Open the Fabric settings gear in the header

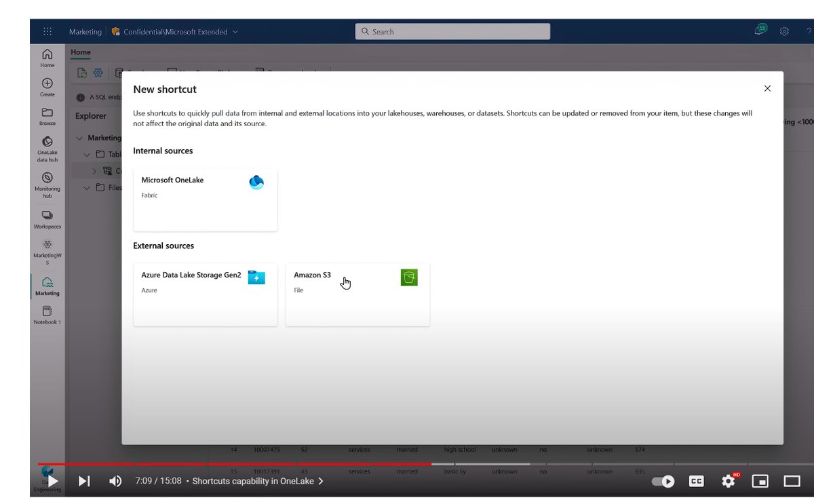pyautogui.click(x=784, y=31)
